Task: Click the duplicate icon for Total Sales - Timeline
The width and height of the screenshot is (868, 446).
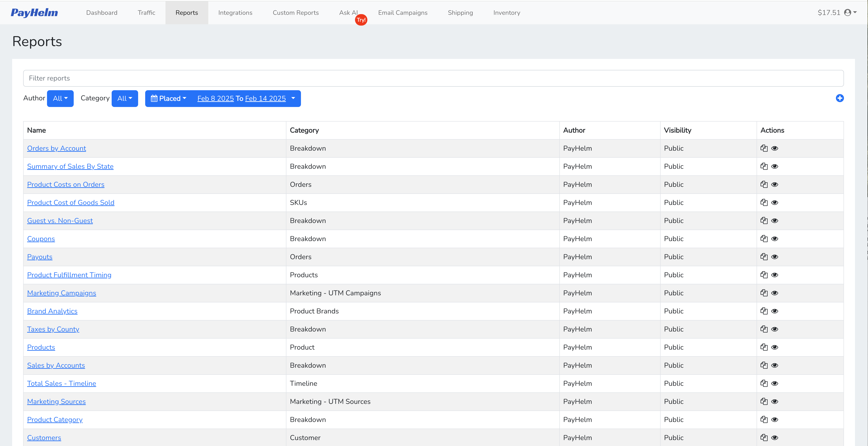Action: point(764,383)
